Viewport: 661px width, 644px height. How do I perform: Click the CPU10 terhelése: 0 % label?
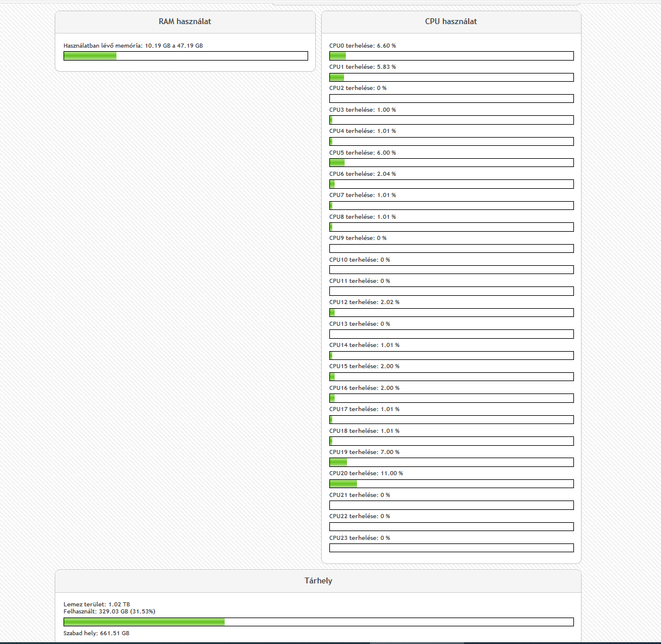coord(359,259)
